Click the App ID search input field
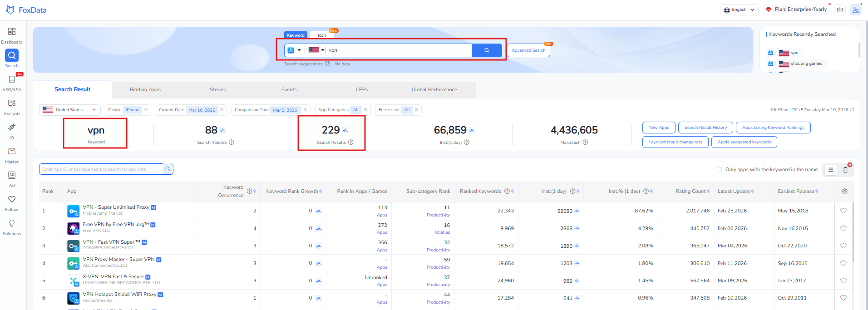Viewport: 868px width, 310px height. [x=101, y=169]
